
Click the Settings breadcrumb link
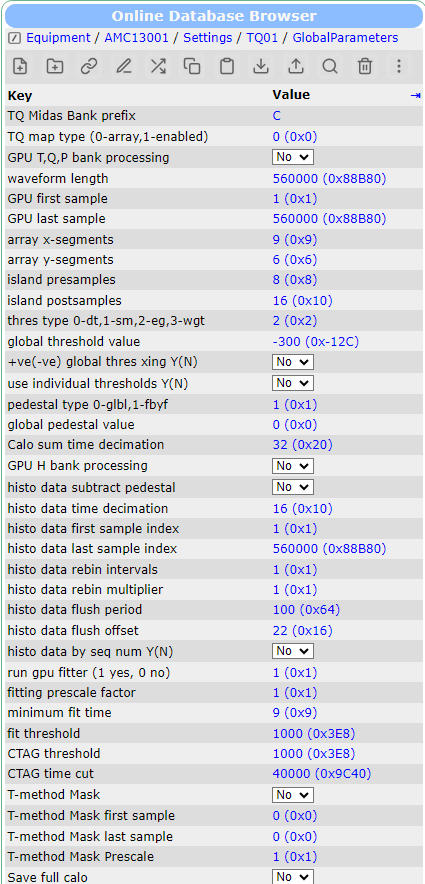click(207, 38)
